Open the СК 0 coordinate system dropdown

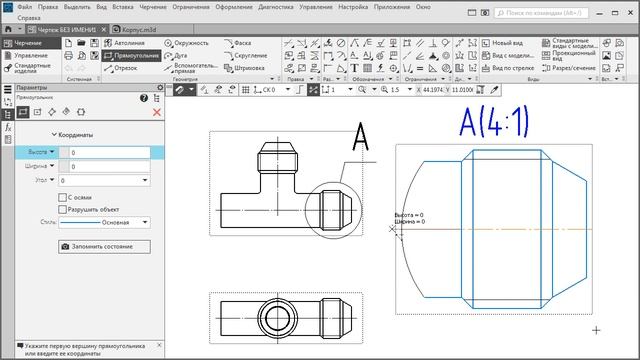coord(288,89)
